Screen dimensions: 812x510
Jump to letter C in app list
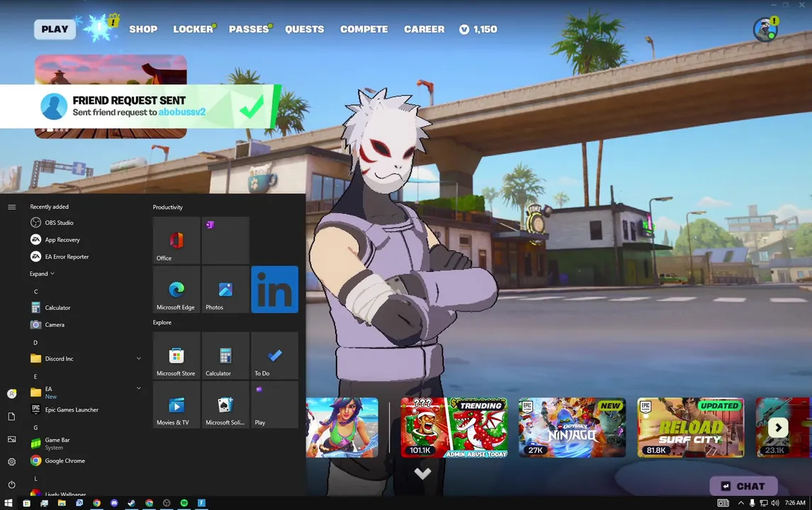coord(35,292)
